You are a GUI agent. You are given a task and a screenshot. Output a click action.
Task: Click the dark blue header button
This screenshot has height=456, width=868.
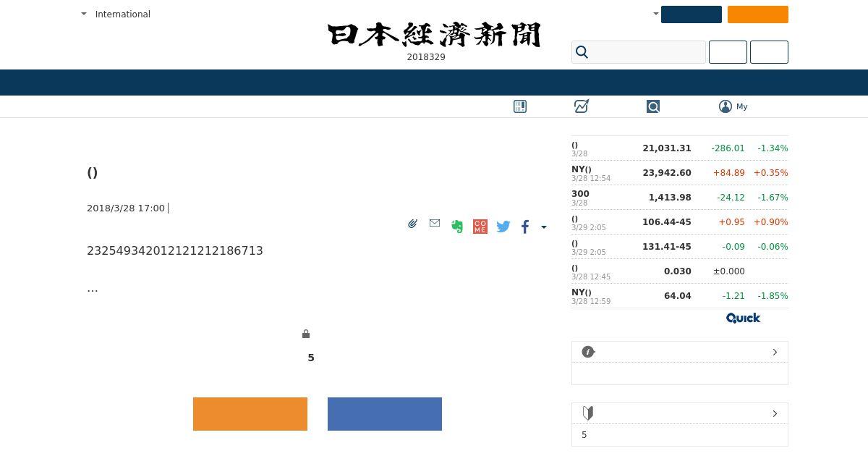click(692, 14)
